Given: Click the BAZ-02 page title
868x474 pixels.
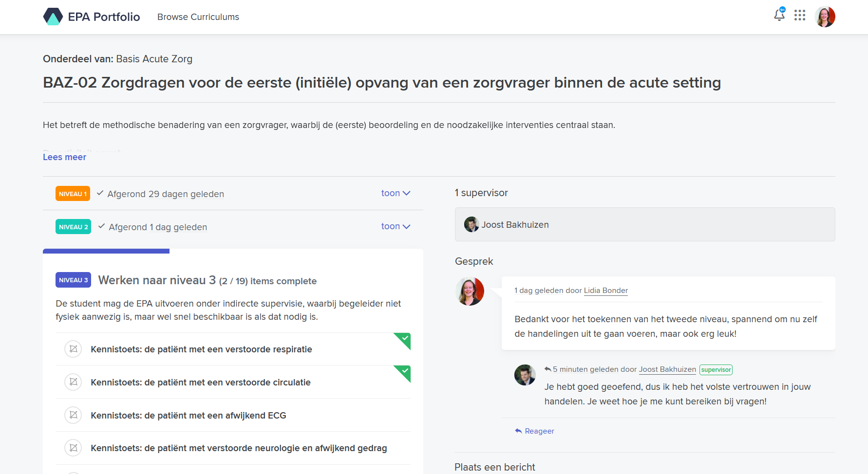Looking at the screenshot, I should [x=382, y=83].
